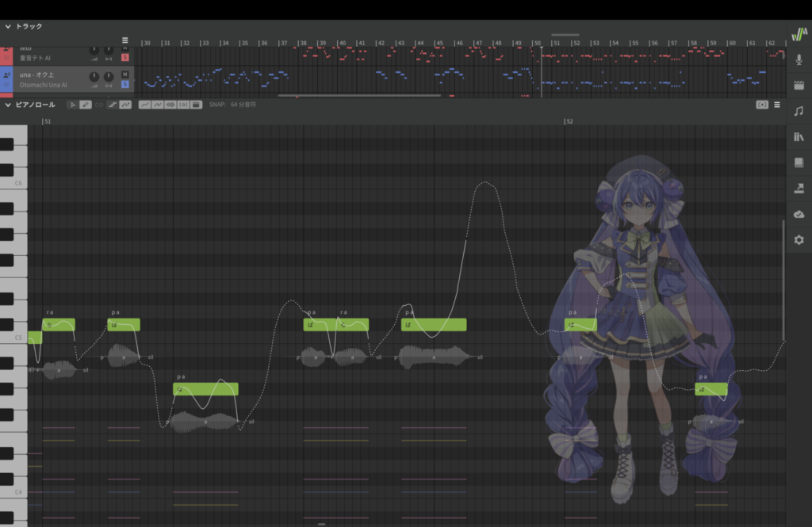This screenshot has height=527, width=812.
Task: Toggle the first curve display button
Action: (144, 105)
